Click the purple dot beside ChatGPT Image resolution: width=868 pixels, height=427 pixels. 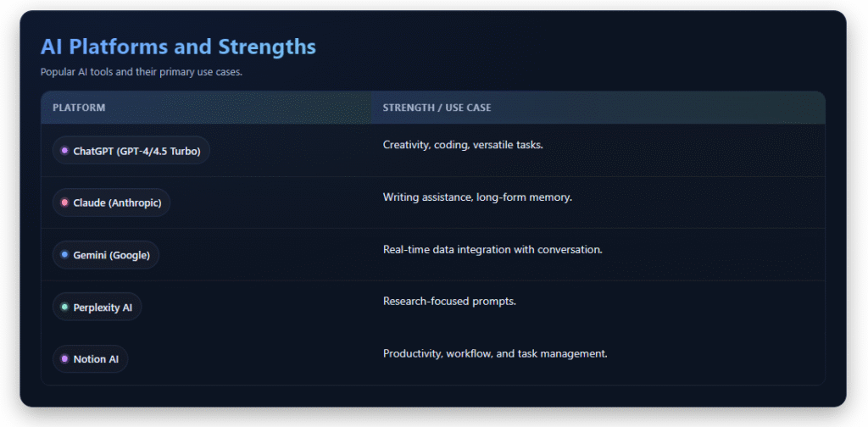(x=64, y=151)
